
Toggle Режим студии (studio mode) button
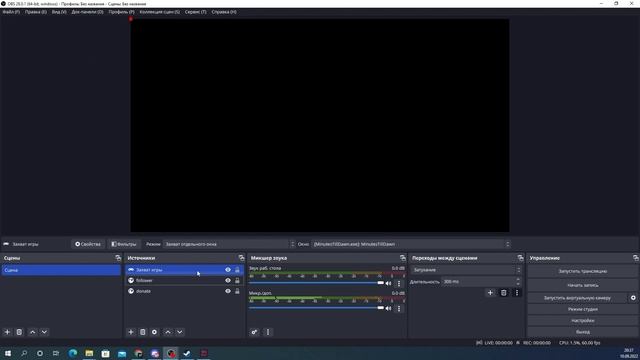[582, 309]
